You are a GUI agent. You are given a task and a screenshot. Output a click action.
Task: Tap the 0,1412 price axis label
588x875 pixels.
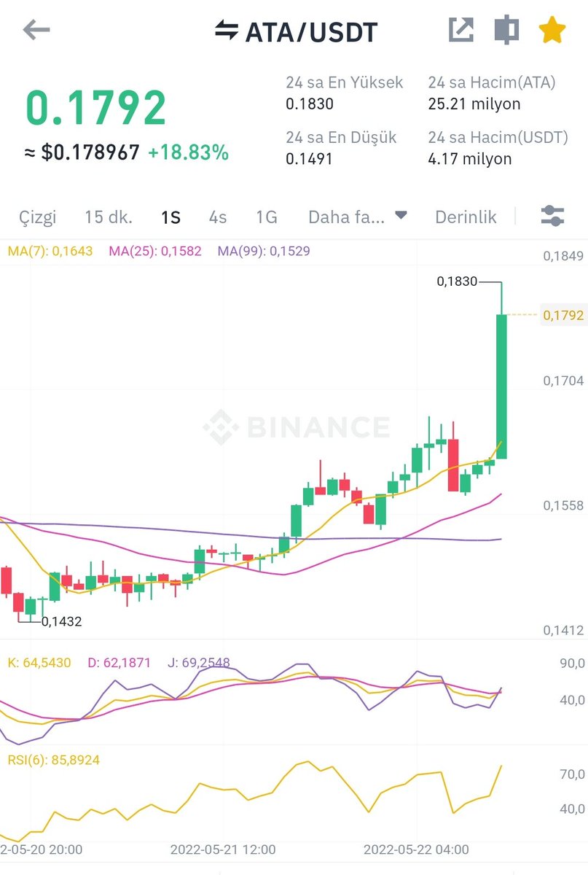[x=563, y=630]
